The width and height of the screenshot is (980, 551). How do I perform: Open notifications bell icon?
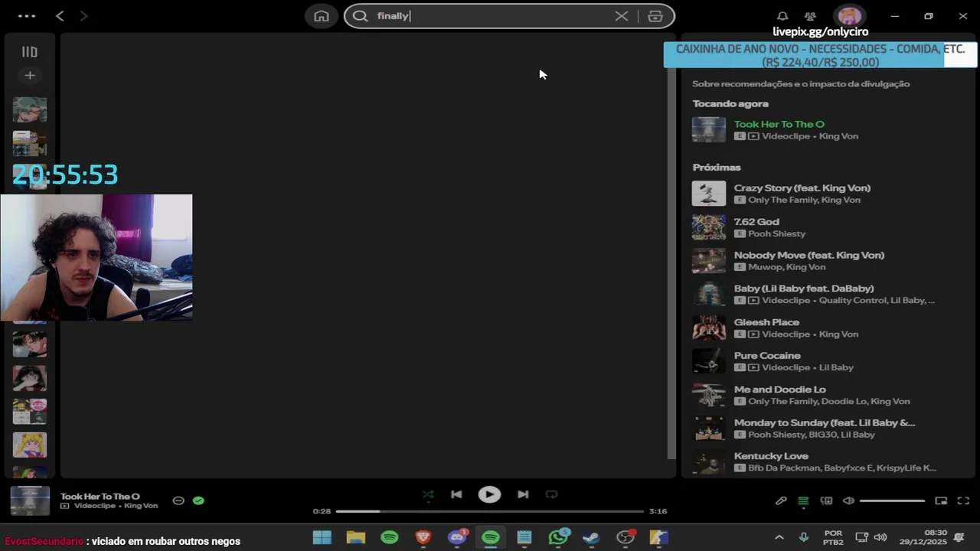click(x=782, y=16)
